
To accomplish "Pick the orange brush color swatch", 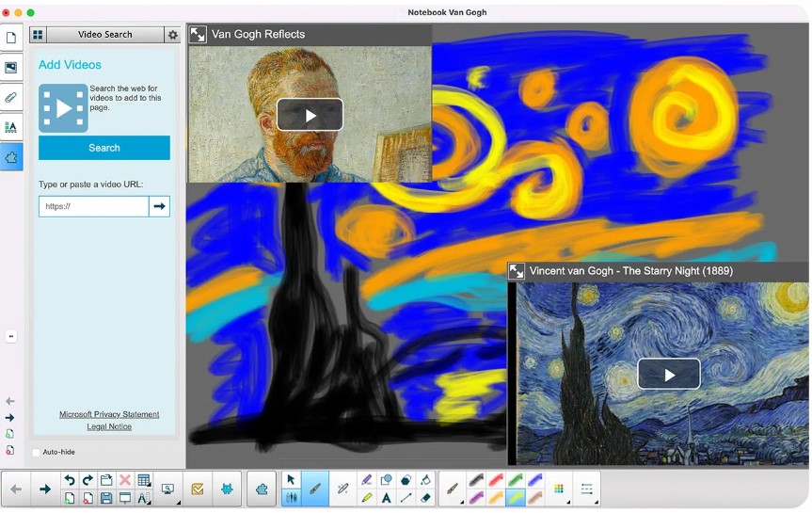I will click(x=496, y=499).
